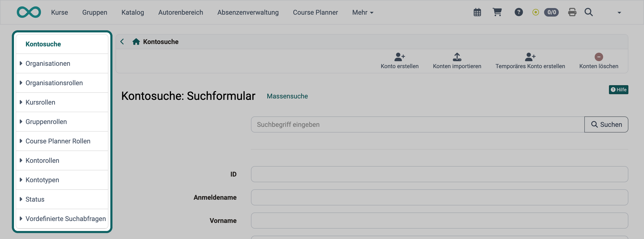Click the Temporäres Konto erstellen icon
This screenshot has width=644, height=239.
coord(530,57)
